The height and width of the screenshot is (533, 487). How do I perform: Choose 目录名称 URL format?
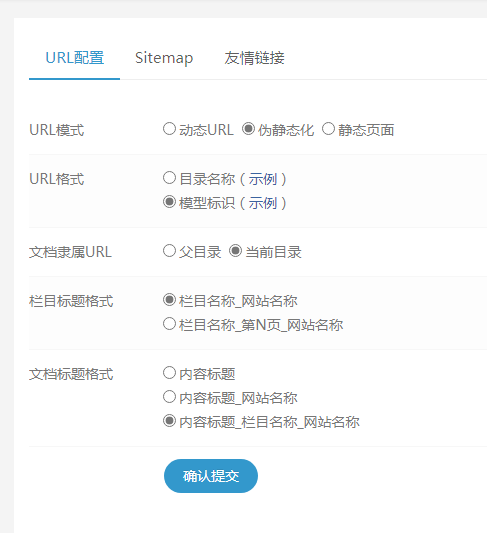click(x=169, y=178)
